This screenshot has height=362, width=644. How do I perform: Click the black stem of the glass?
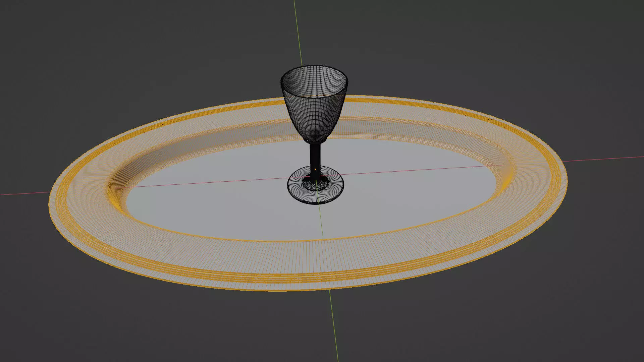(x=316, y=160)
